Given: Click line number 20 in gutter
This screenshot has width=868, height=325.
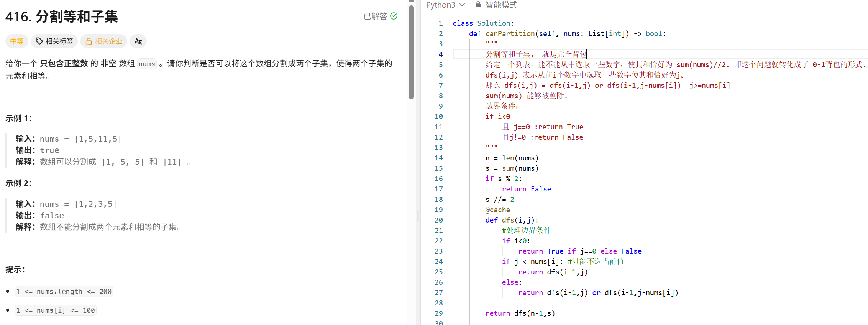Looking at the screenshot, I should tap(438, 220).
